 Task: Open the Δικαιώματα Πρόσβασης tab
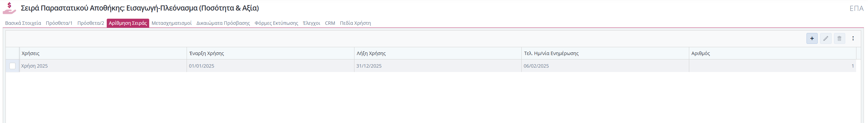223,23
